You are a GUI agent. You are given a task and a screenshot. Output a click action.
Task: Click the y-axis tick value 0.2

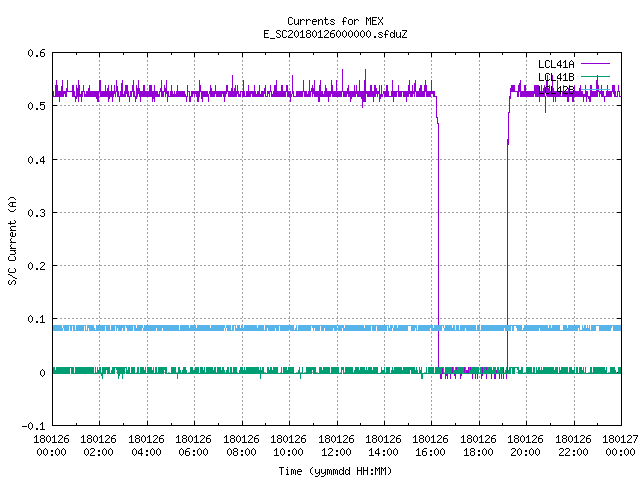36,266
